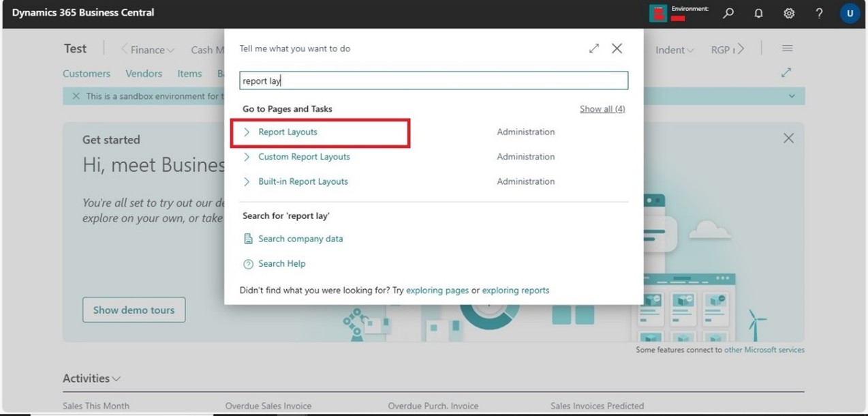Click Search company data link

click(x=300, y=239)
